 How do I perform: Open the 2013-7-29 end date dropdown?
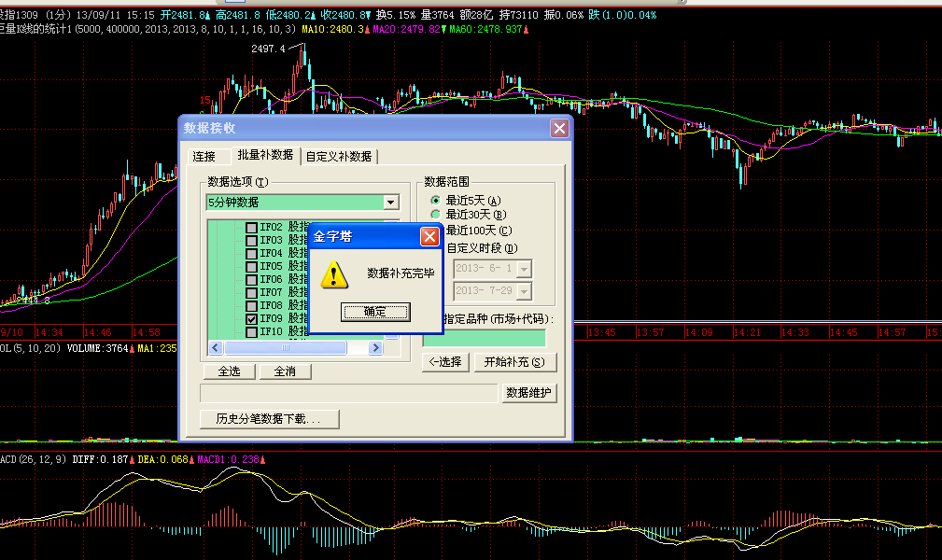pyautogui.click(x=524, y=291)
